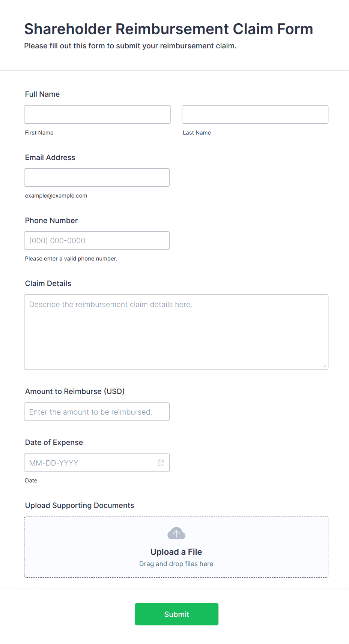
Task: Click the cloud upload icon
Action: [176, 533]
